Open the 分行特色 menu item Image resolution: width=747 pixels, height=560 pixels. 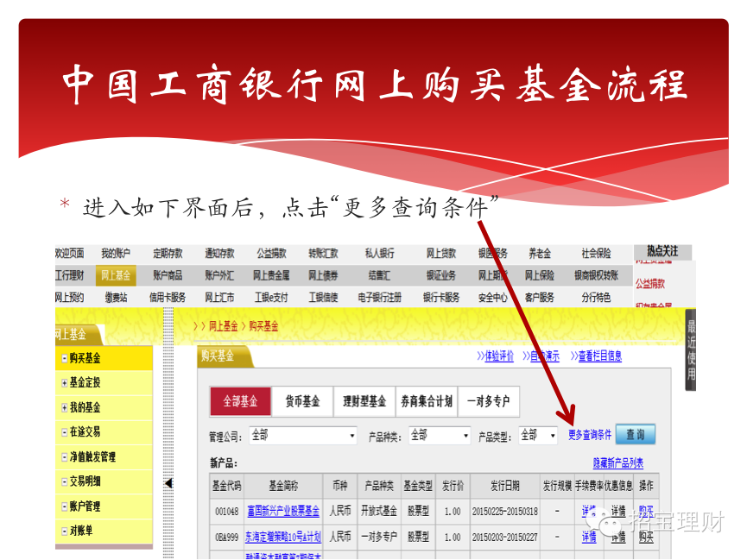(596, 298)
